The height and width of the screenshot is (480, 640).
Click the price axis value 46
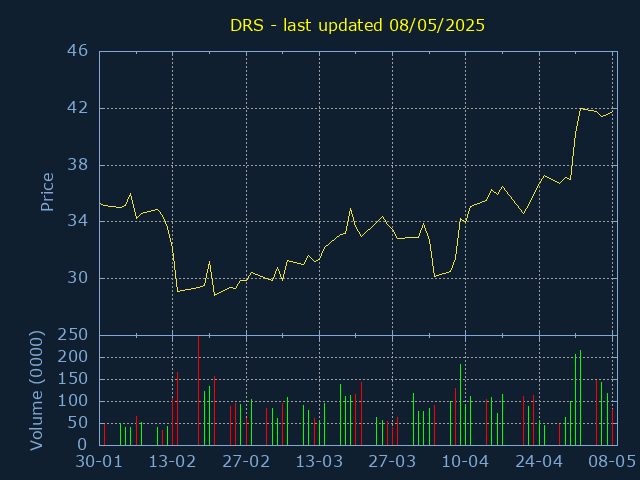tap(78, 51)
